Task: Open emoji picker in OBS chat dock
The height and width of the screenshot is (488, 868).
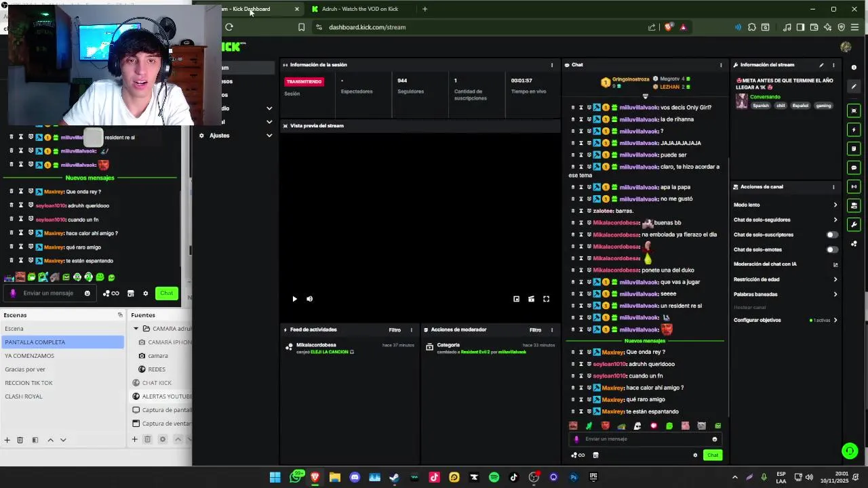Action: pos(87,293)
